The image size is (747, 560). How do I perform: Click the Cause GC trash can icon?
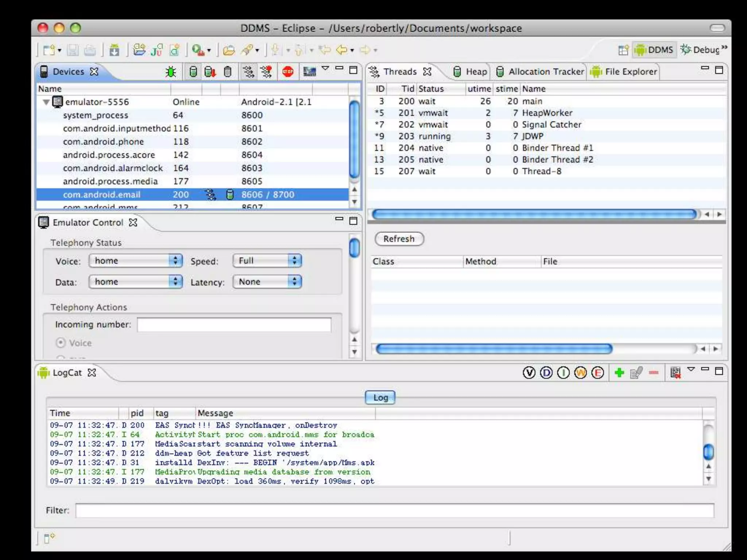pos(228,72)
